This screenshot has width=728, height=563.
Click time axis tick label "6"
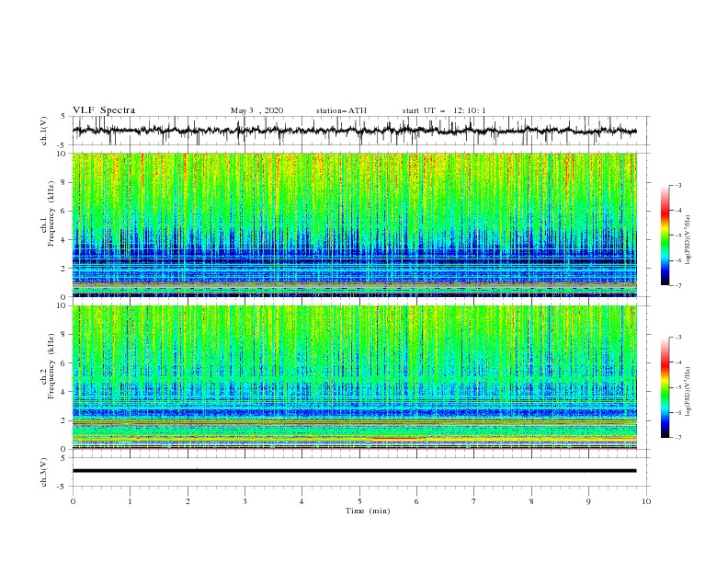click(x=416, y=501)
